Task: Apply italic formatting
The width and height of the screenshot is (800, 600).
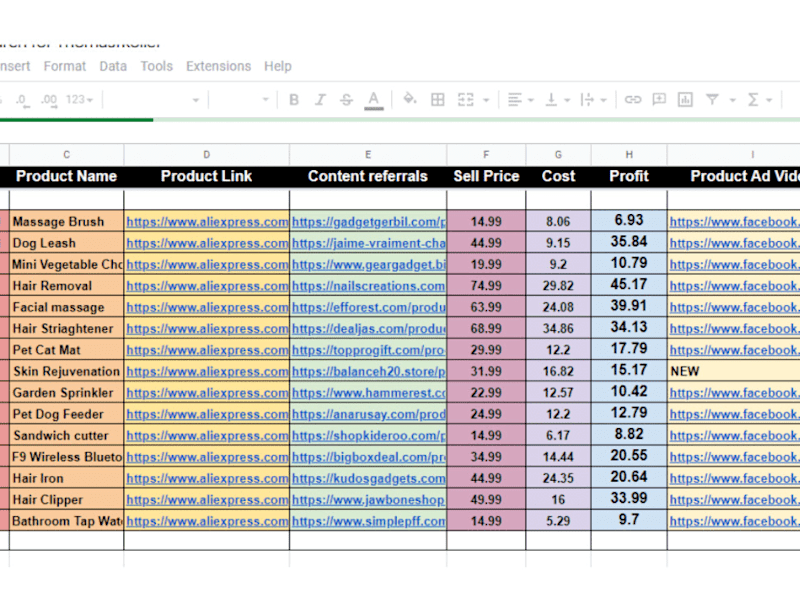Action: (x=320, y=99)
